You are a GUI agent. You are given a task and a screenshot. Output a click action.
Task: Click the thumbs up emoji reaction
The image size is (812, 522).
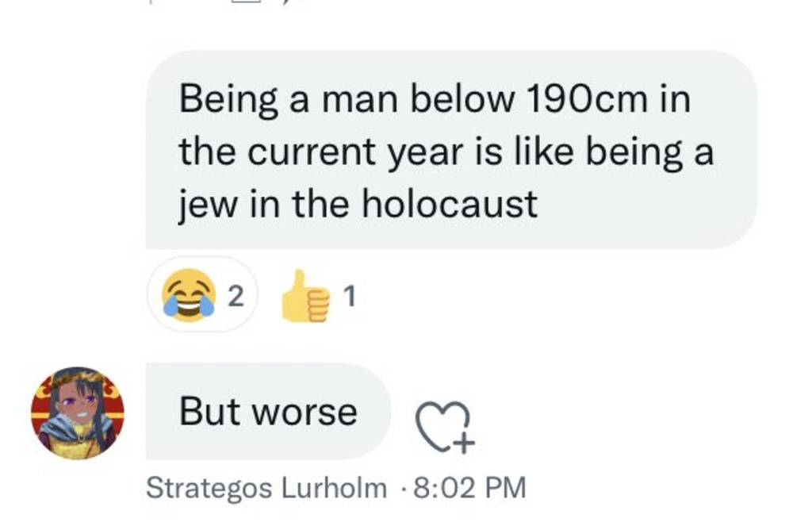[305, 296]
